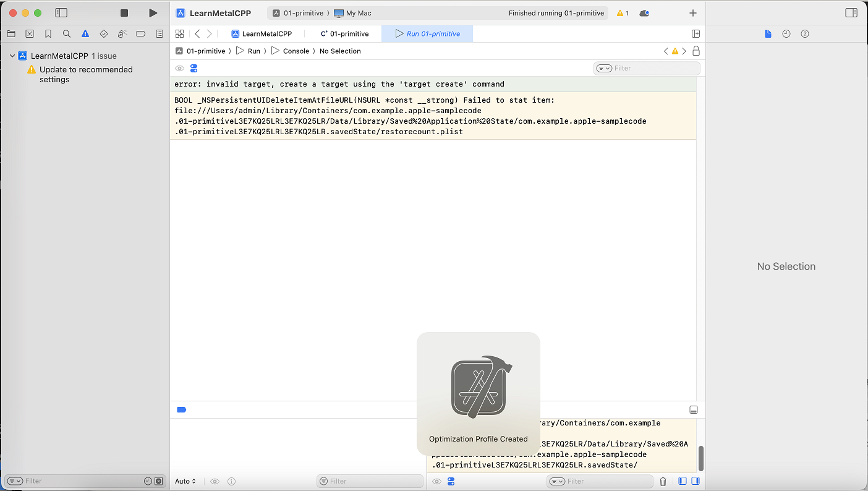Toggle the editor lock icon
The width and height of the screenshot is (868, 491).
696,51
